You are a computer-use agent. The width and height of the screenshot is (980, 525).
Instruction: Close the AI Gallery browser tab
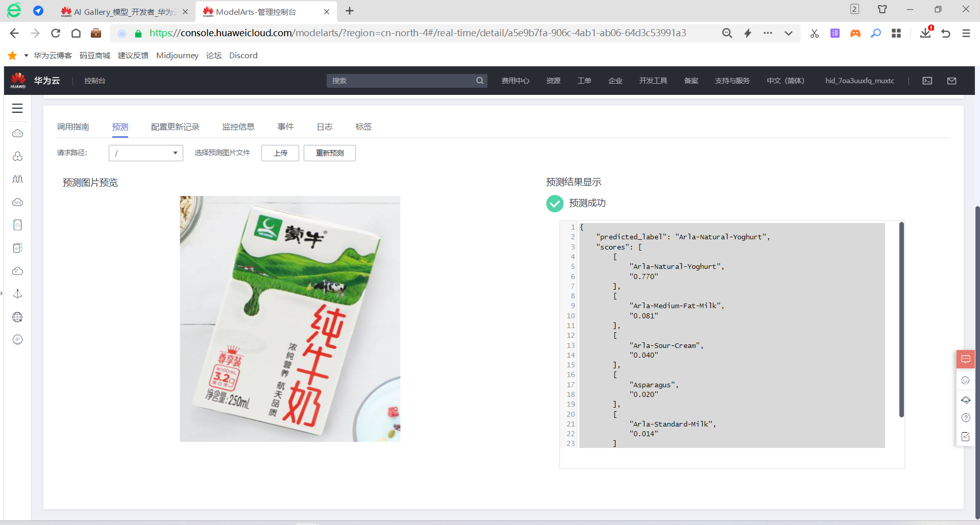[185, 12]
